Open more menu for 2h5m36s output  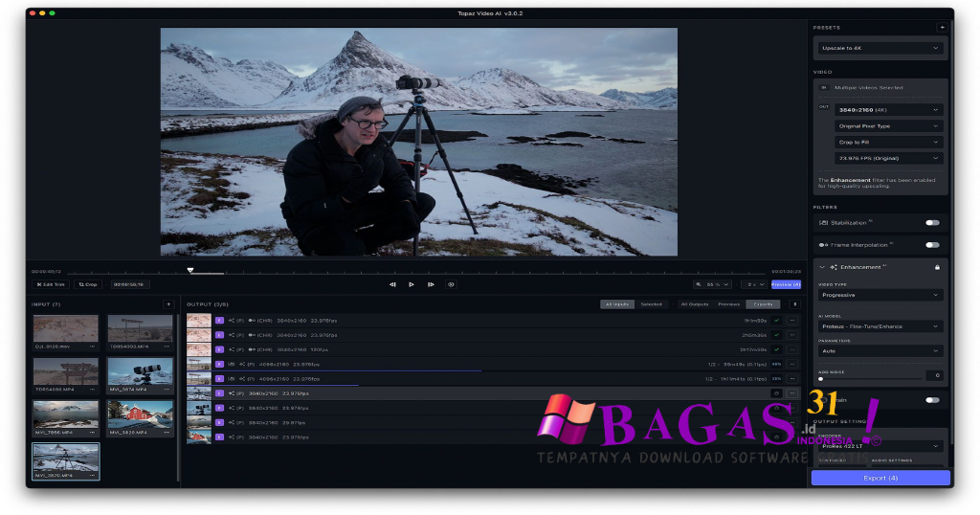click(x=792, y=335)
